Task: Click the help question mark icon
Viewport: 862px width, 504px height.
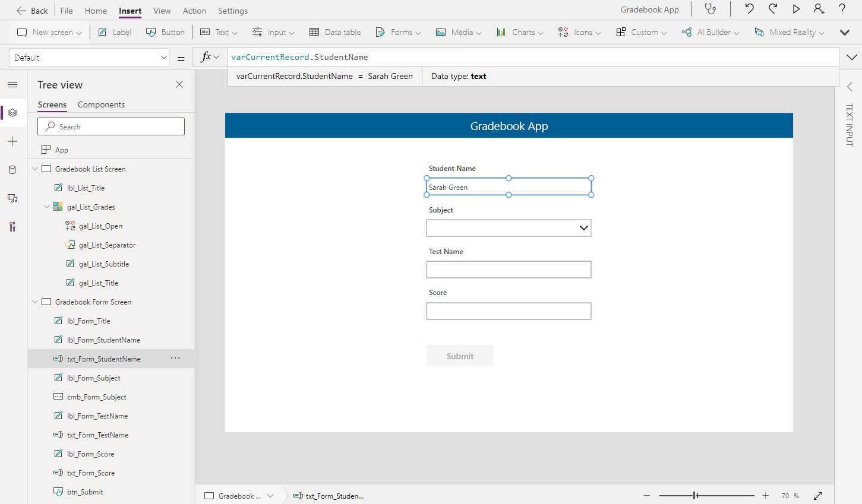Action: pyautogui.click(x=842, y=9)
